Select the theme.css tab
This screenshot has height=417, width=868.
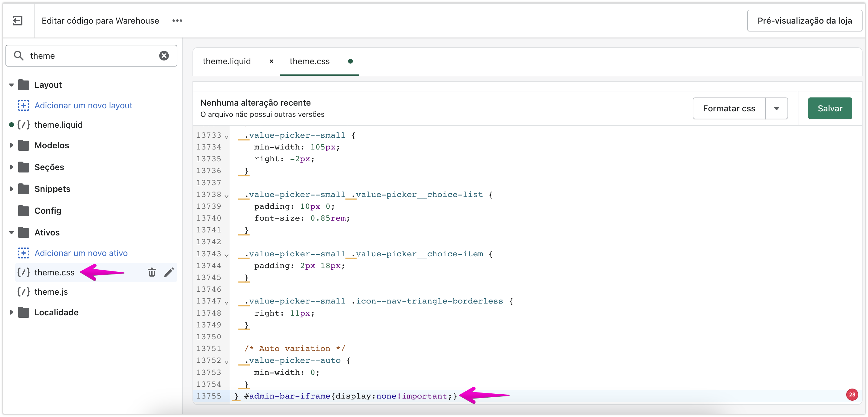pyautogui.click(x=310, y=61)
